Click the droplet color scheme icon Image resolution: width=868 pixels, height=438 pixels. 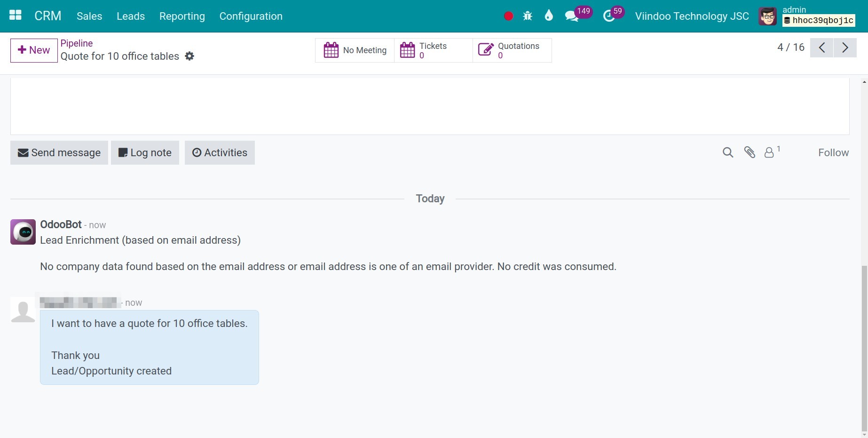(549, 16)
